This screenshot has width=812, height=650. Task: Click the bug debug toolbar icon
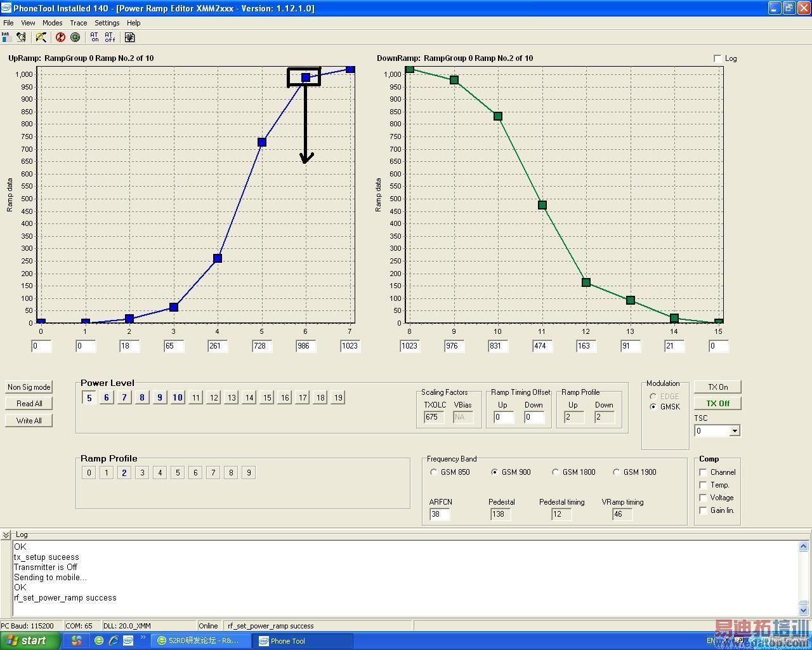[x=129, y=37]
